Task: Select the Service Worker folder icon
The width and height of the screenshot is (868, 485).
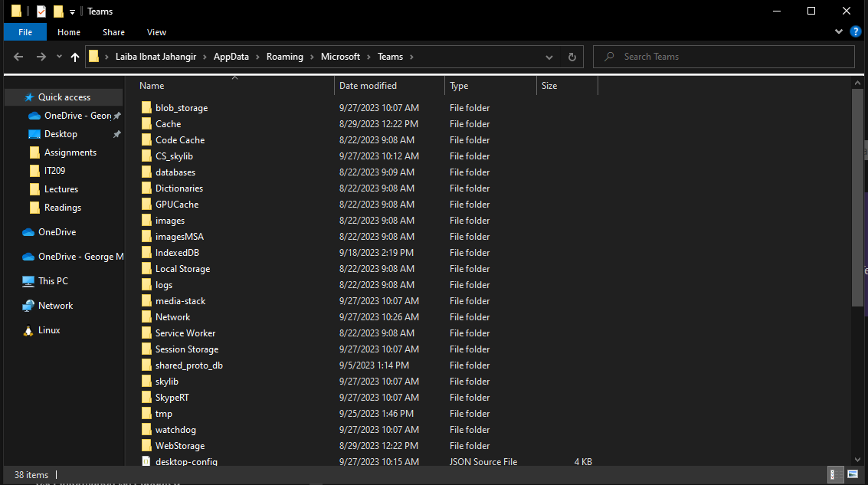Action: point(146,333)
